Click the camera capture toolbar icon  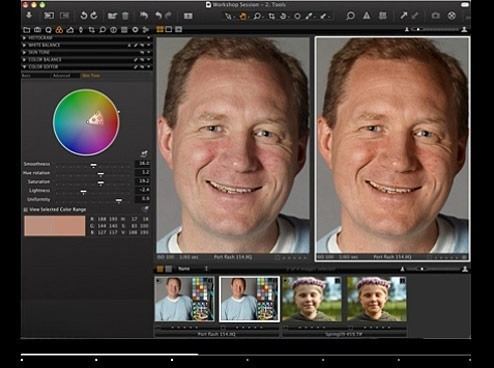pos(435,16)
